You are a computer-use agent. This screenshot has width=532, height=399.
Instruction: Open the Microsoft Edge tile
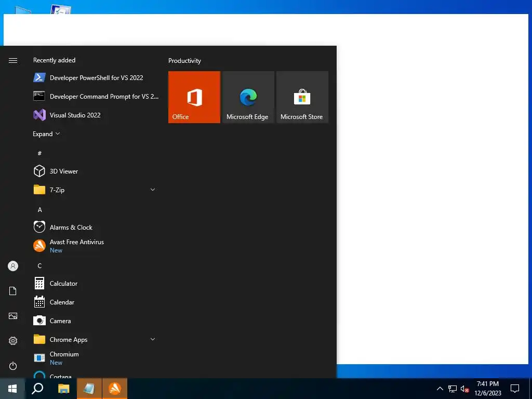point(248,97)
